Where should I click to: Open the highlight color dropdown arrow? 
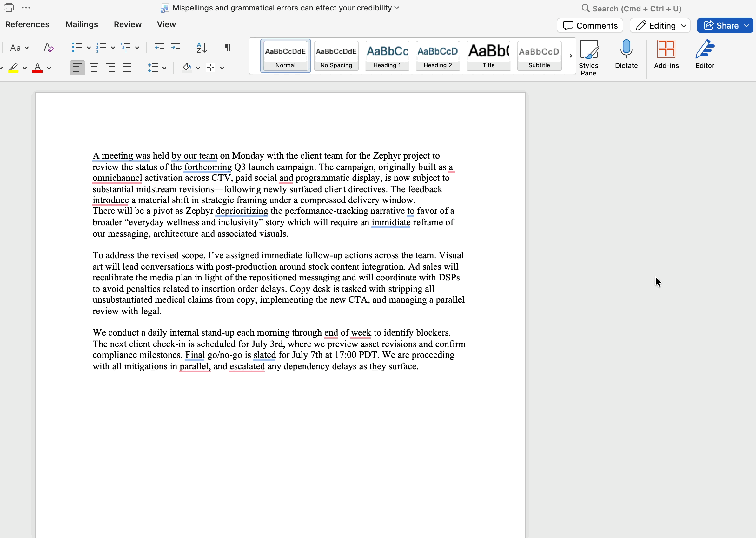(24, 68)
